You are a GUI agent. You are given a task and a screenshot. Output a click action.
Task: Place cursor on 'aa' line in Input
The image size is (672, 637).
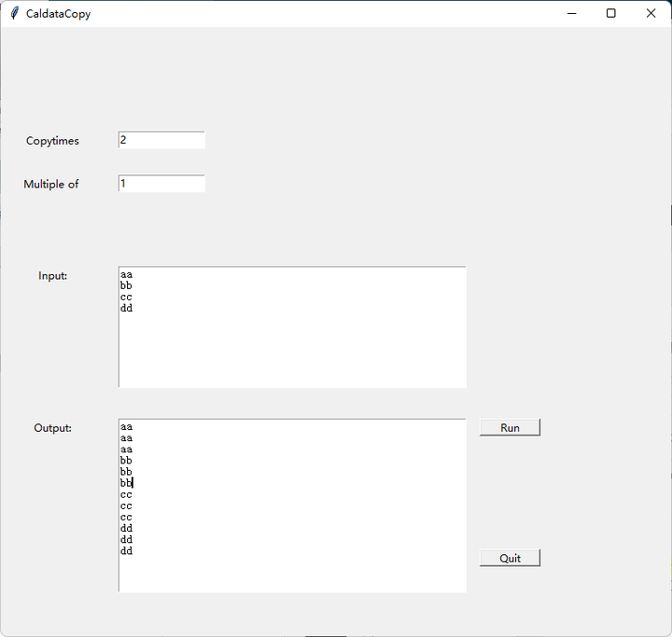click(x=126, y=274)
